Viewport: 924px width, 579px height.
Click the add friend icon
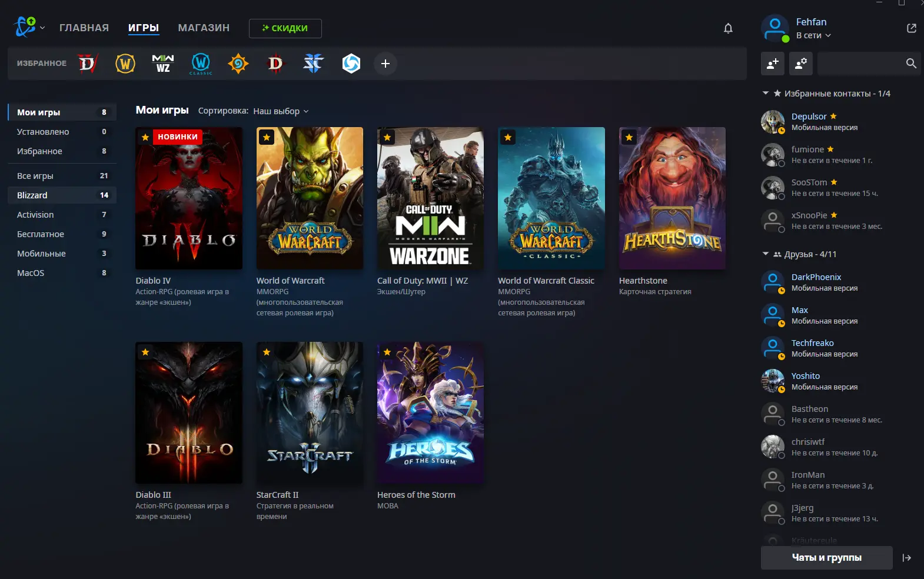coord(773,64)
